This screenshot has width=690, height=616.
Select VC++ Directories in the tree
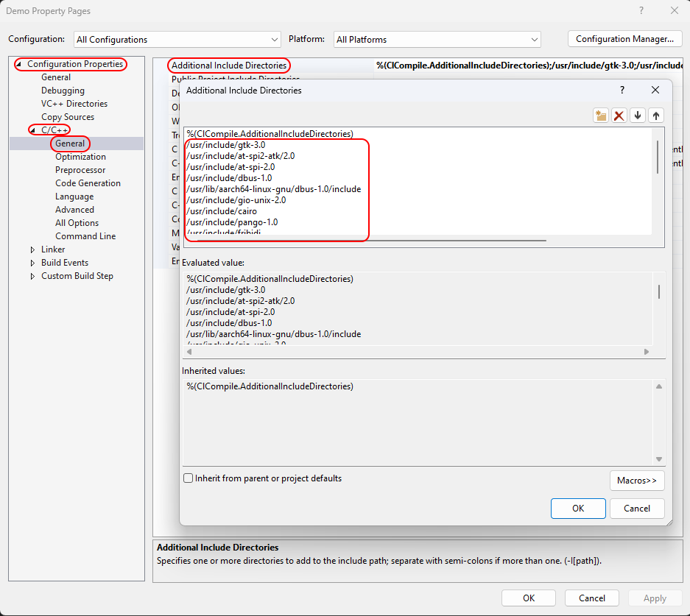point(74,104)
